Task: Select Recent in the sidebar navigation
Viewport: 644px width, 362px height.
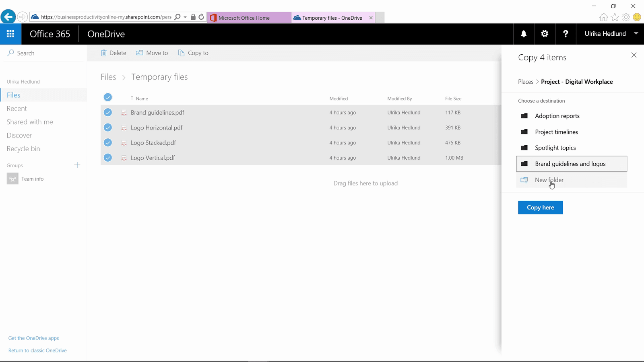Action: click(x=17, y=108)
